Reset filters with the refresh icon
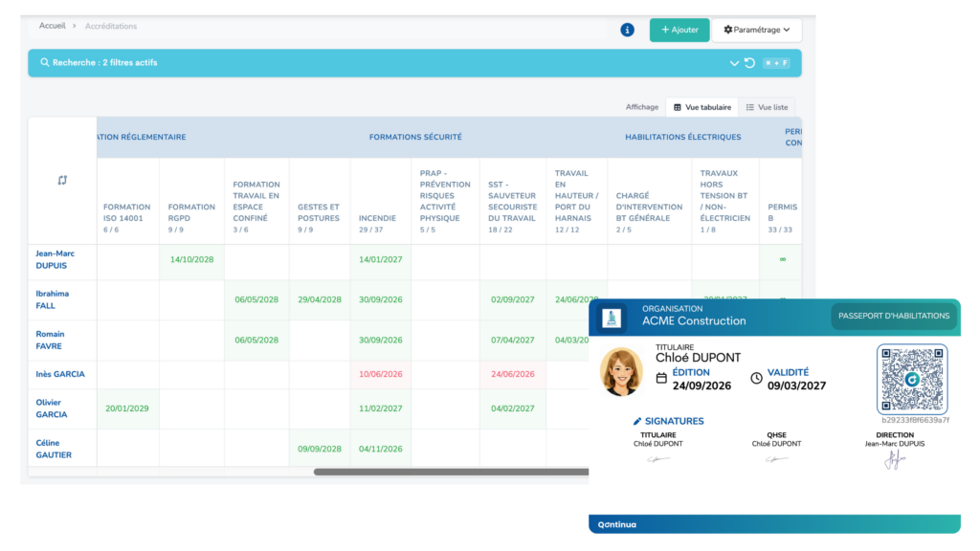Image resolution: width=980 pixels, height=551 pixels. point(749,63)
